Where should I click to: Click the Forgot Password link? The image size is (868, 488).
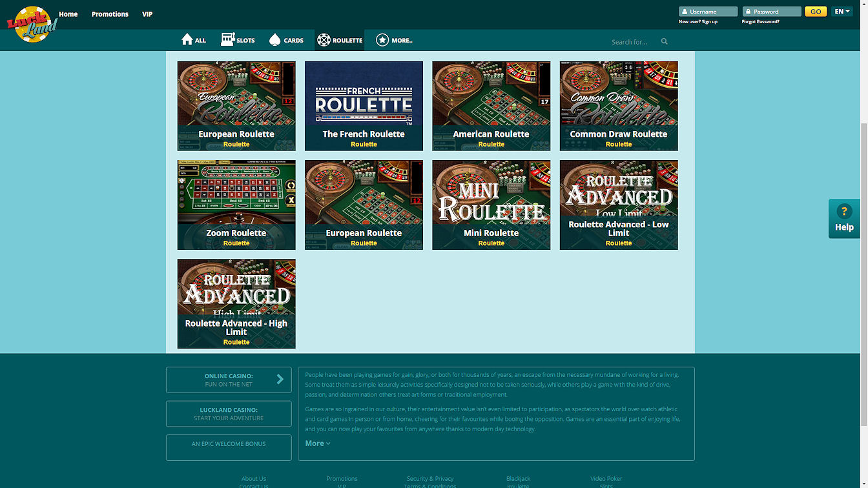coord(760,22)
